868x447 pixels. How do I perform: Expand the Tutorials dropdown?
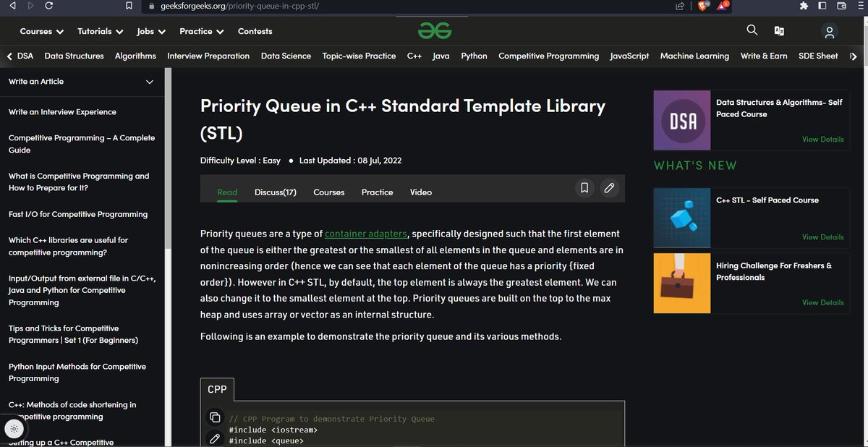101,31
